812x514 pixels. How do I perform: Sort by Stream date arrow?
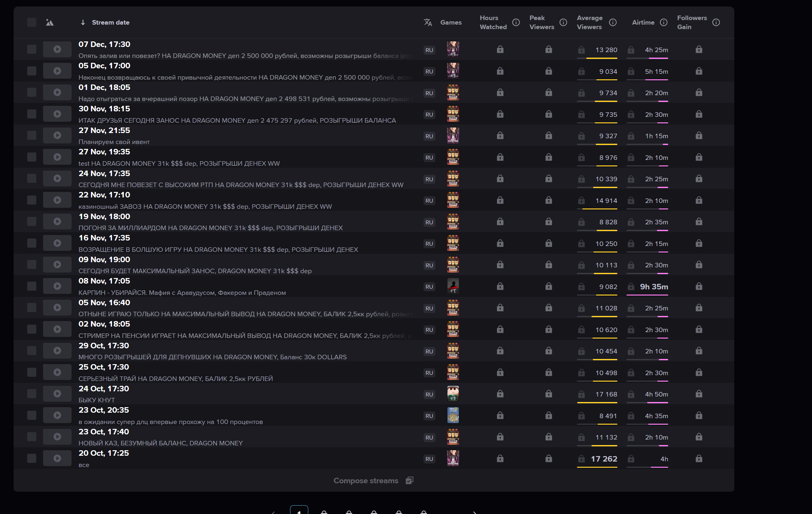[x=83, y=22]
